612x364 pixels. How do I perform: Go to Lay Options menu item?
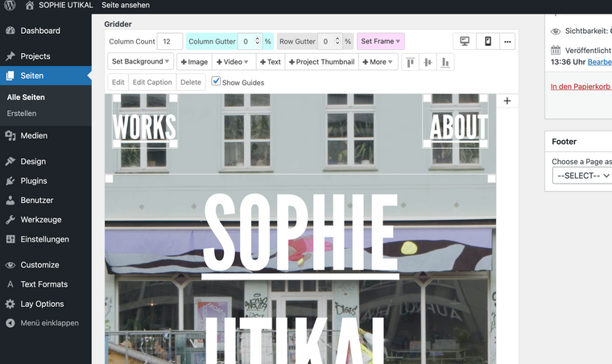click(x=42, y=304)
